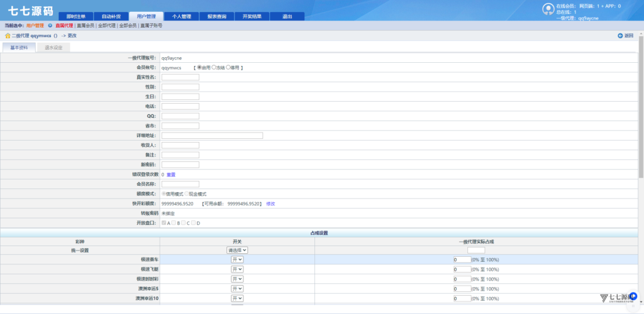Image resolution: width=644 pixels, height=314 pixels.
Task: Click the 真实姓名 input field
Action: click(x=180, y=77)
